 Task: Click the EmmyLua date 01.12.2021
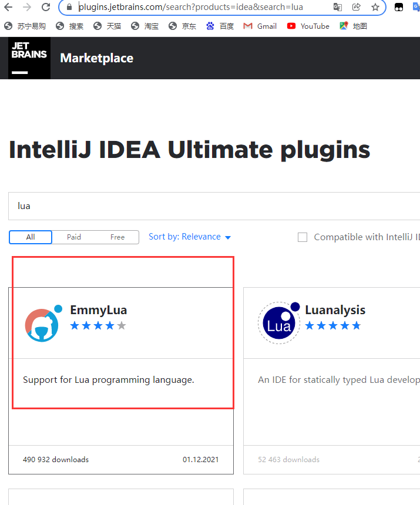[201, 460]
